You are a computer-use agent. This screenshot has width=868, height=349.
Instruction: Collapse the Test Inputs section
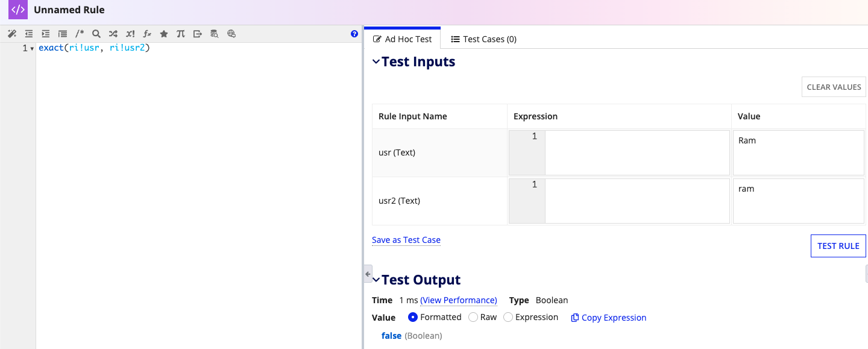pos(376,61)
